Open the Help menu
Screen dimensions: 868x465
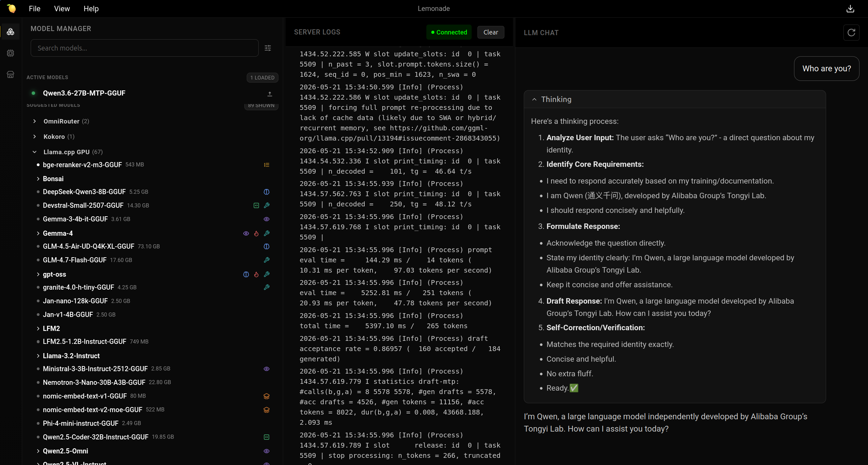pos(91,9)
